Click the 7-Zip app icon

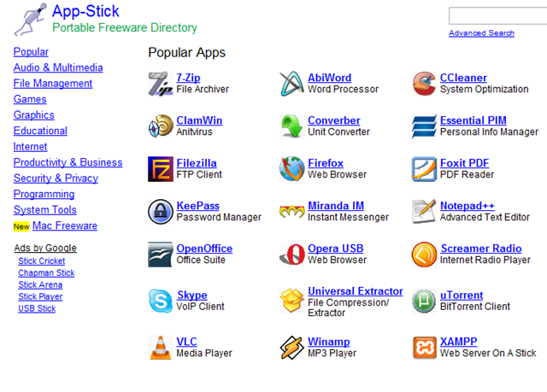pyautogui.click(x=161, y=84)
